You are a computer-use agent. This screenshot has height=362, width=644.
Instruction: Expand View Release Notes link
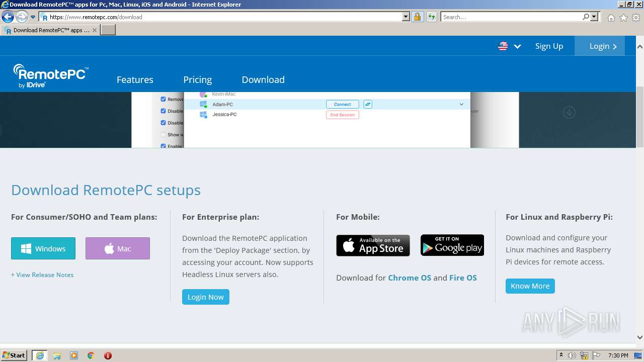(x=42, y=275)
